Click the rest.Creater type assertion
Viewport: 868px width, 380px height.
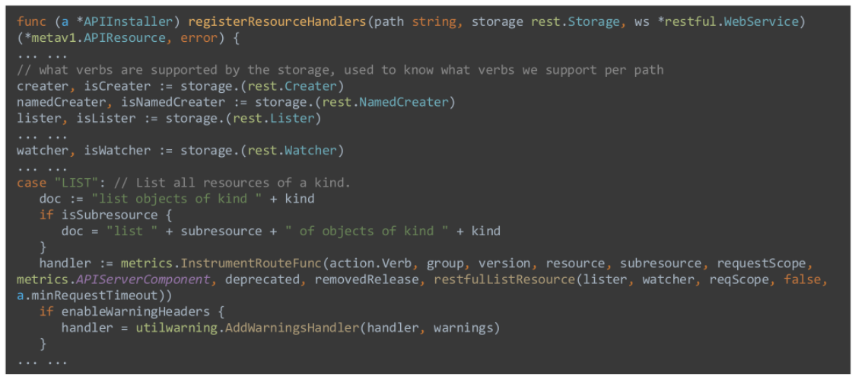(304, 85)
